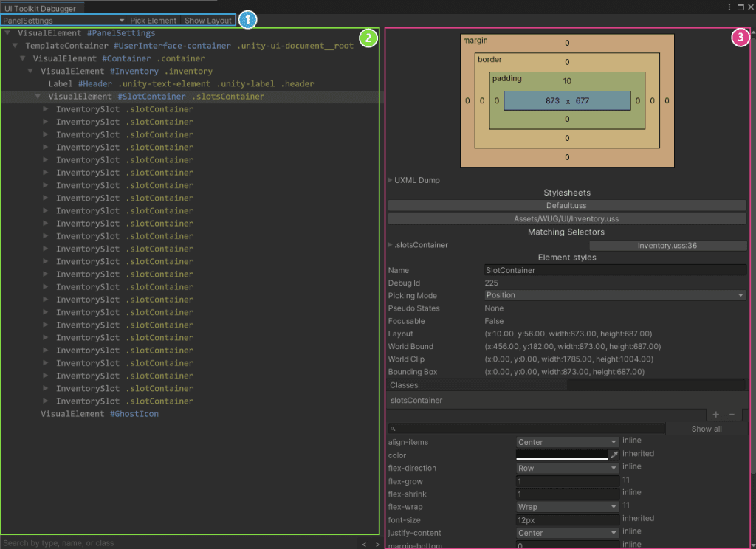Click the font-size value field
Screen dimensions: 756x549
(x=568, y=520)
